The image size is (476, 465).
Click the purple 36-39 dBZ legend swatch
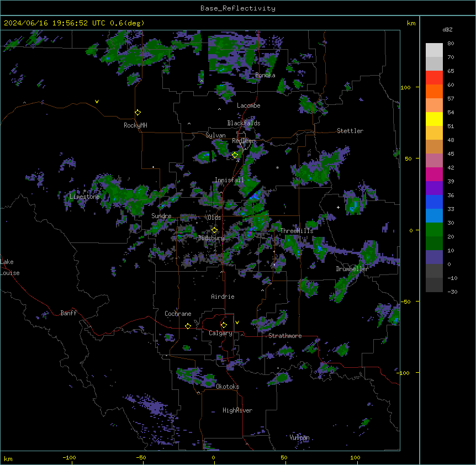click(434, 188)
